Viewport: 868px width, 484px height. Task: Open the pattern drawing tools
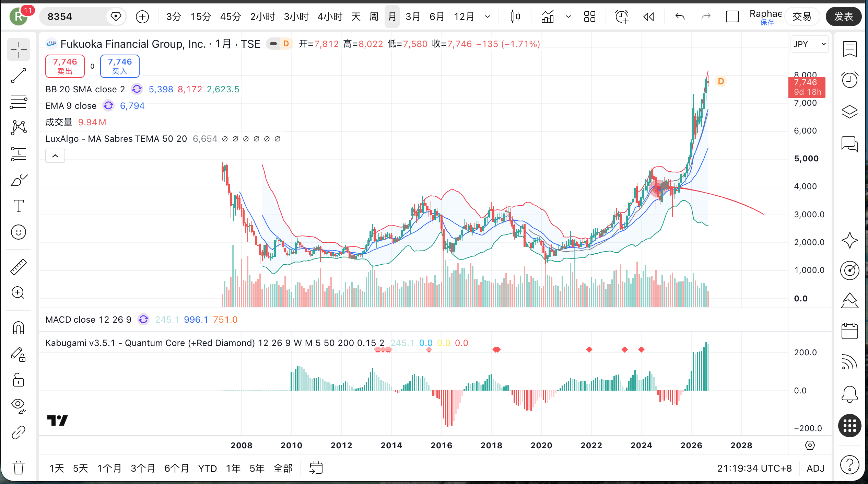[x=19, y=128]
